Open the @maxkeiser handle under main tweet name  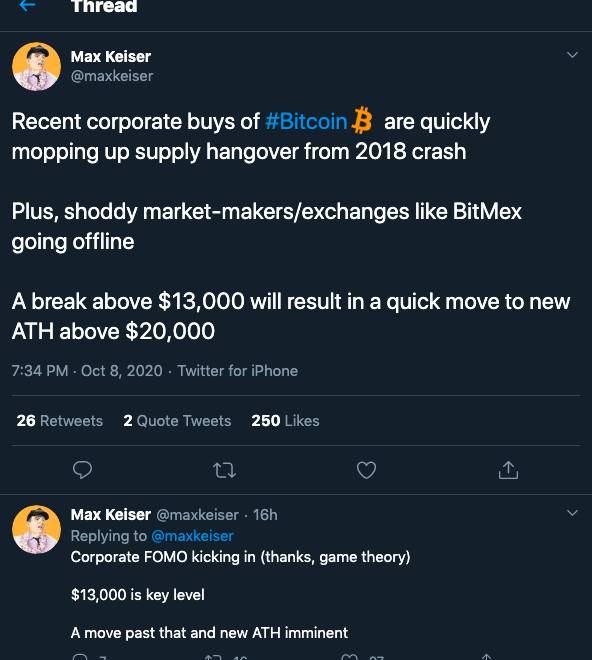click(112, 76)
